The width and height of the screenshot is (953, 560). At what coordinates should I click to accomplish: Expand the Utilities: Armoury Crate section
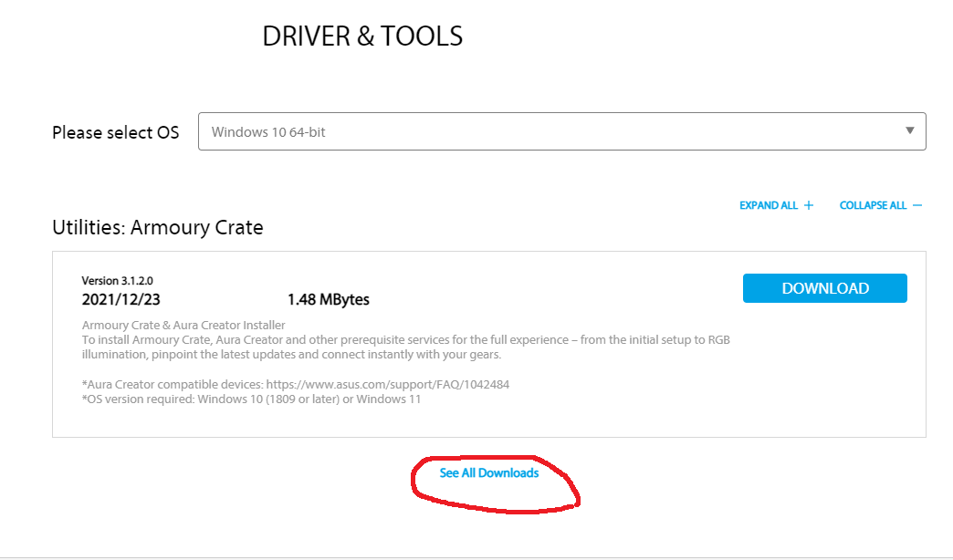tap(157, 227)
